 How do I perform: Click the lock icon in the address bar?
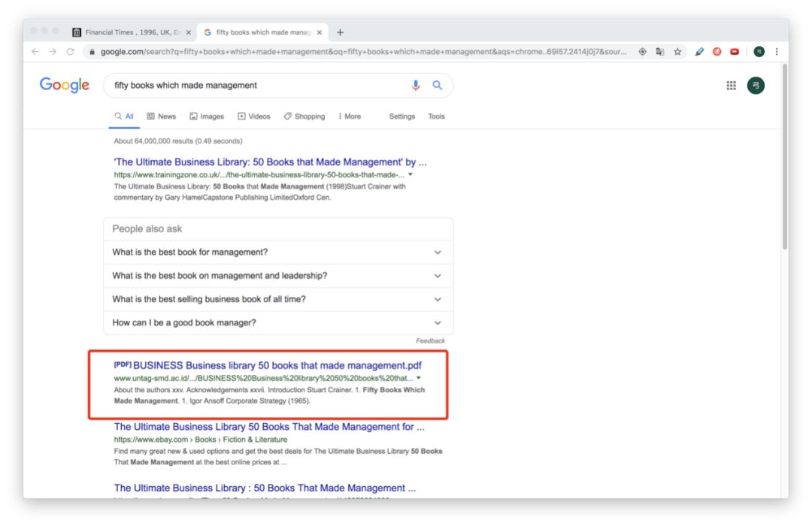pos(92,52)
